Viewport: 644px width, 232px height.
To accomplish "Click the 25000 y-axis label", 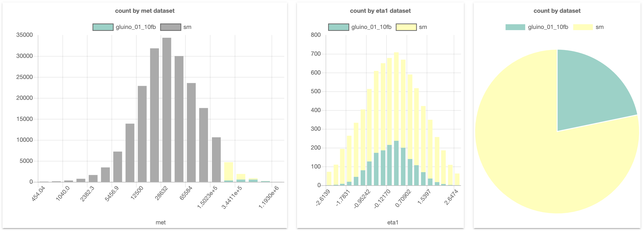I will 25,77.
